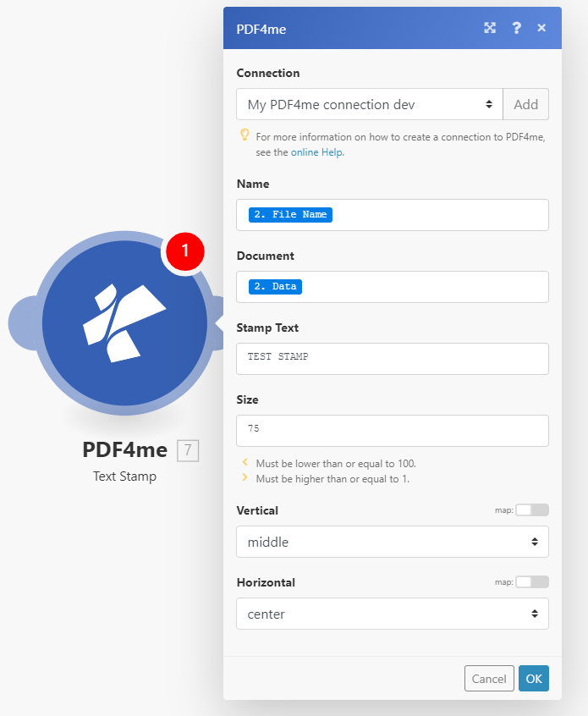Click the '2. File Name' mapped pill
The image size is (588, 716).
point(290,215)
